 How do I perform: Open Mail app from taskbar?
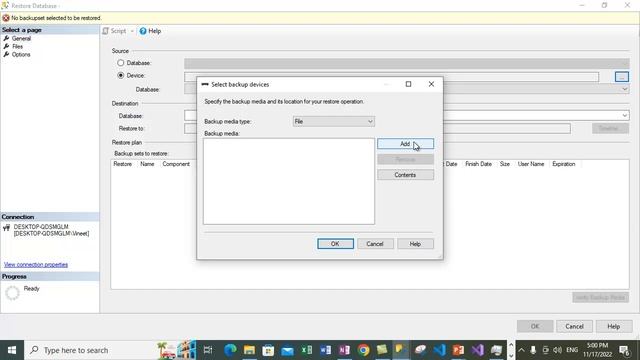[287, 350]
